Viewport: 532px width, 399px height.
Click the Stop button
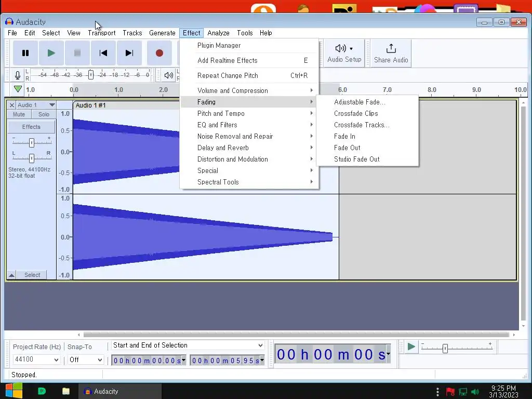[77, 53]
